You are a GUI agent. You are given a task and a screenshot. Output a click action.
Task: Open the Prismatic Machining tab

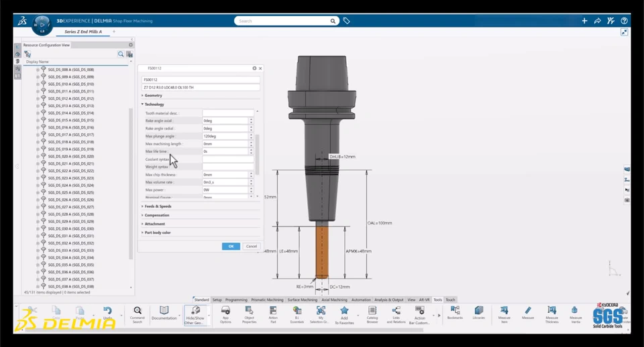(268, 300)
